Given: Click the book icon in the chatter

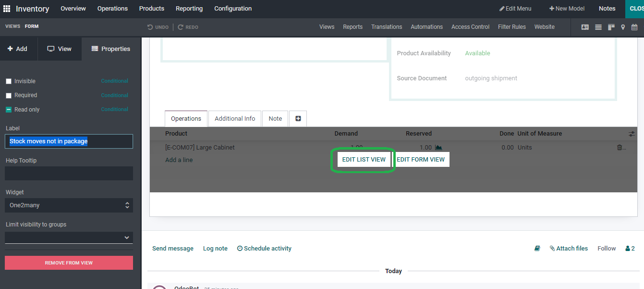Looking at the screenshot, I should click(x=537, y=249).
